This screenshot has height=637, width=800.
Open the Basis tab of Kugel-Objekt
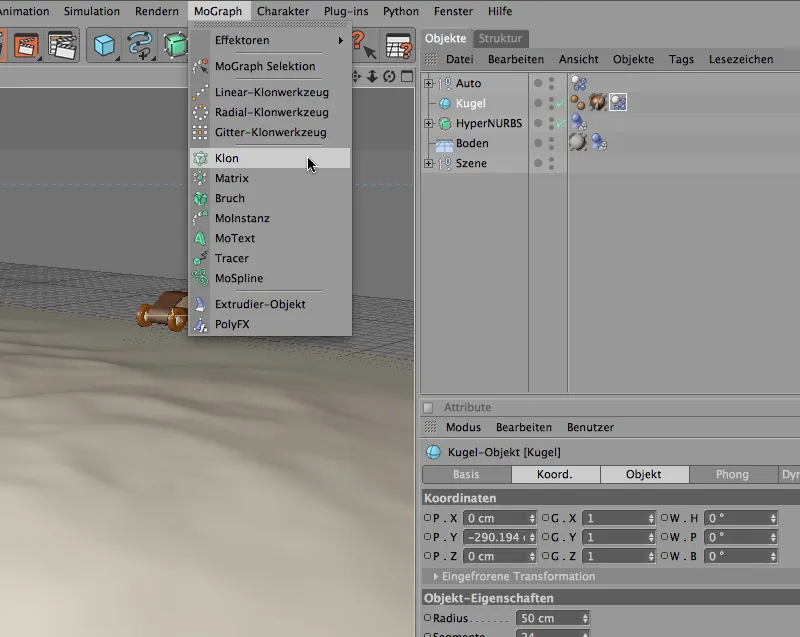466,474
